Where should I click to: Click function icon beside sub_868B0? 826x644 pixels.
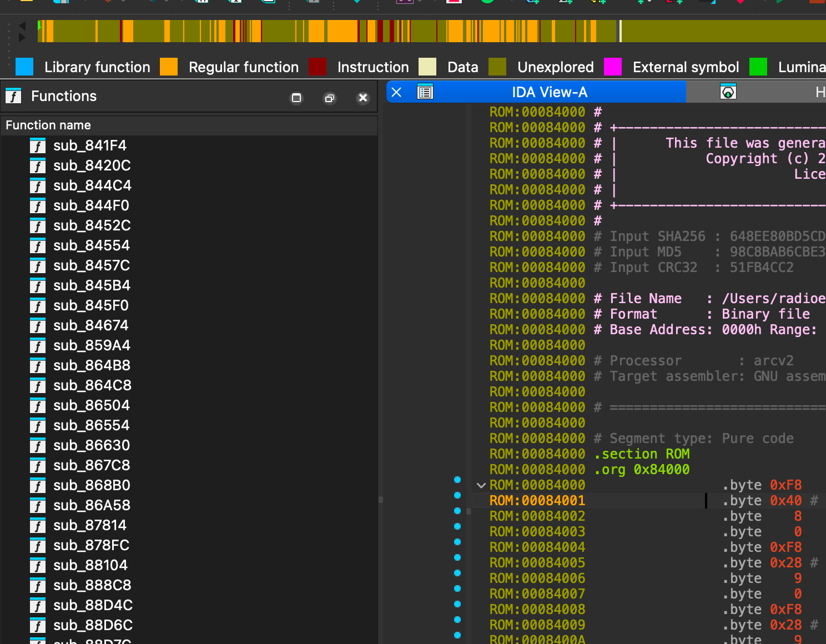click(37, 485)
